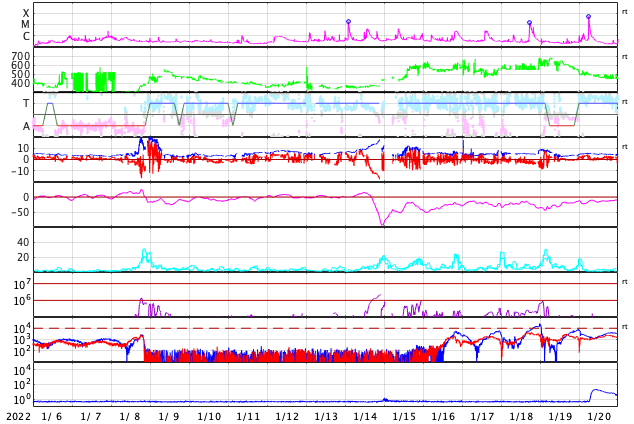634x424 pixels.
Task: Select the −50 axis tick label
Action: [x=20, y=212]
